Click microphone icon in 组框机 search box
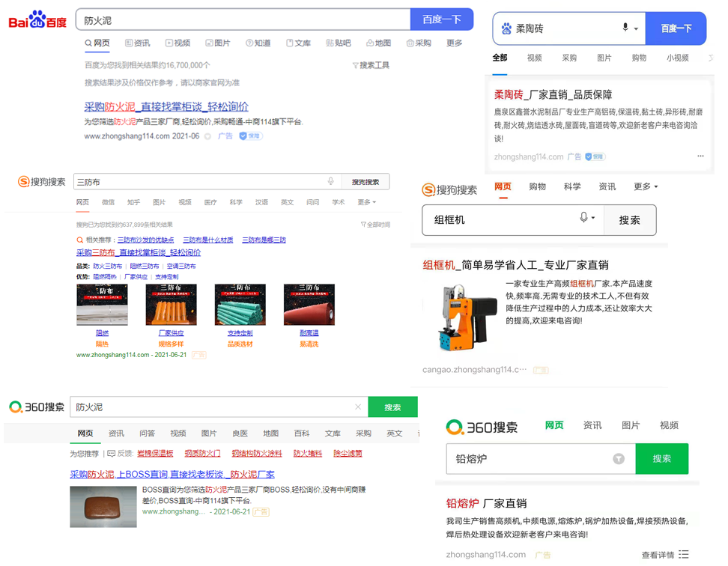This screenshot has width=728, height=566. 583,217
